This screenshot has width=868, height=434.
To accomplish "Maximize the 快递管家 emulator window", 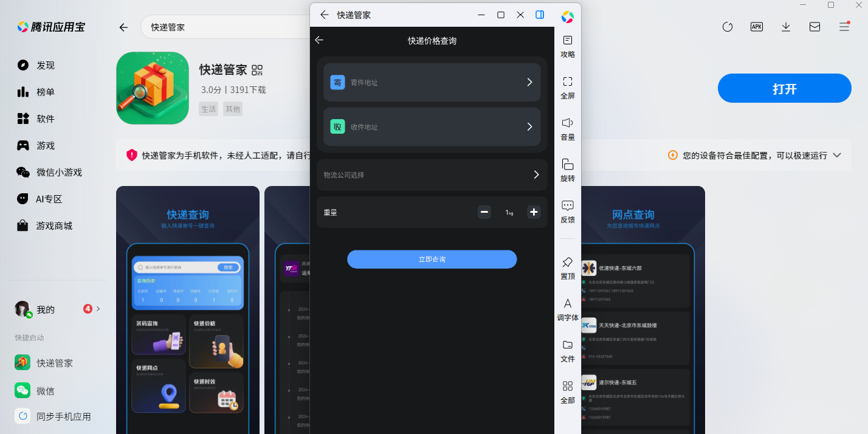I will coord(501,15).
